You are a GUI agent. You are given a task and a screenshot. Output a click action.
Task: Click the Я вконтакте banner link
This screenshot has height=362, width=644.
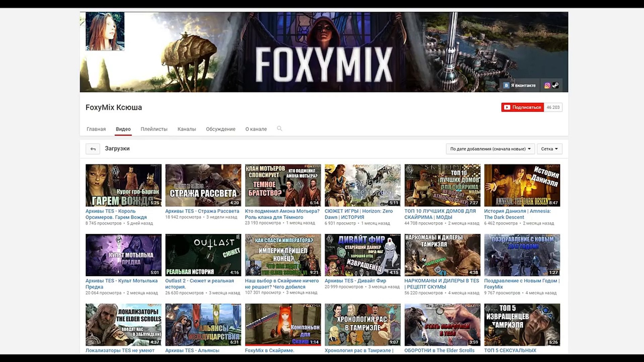tap(520, 85)
